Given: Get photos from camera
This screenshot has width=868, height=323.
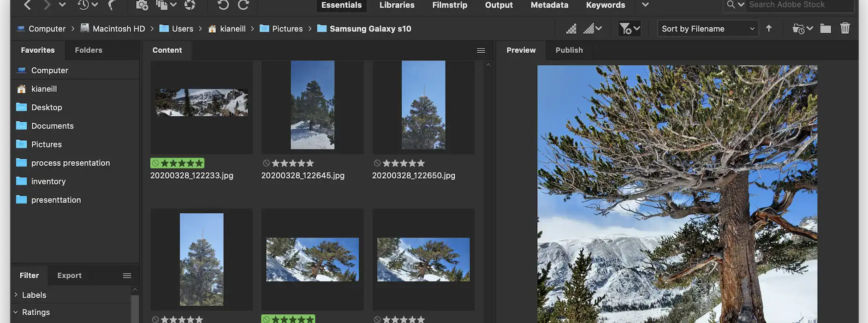Looking at the screenshot, I should click(142, 5).
